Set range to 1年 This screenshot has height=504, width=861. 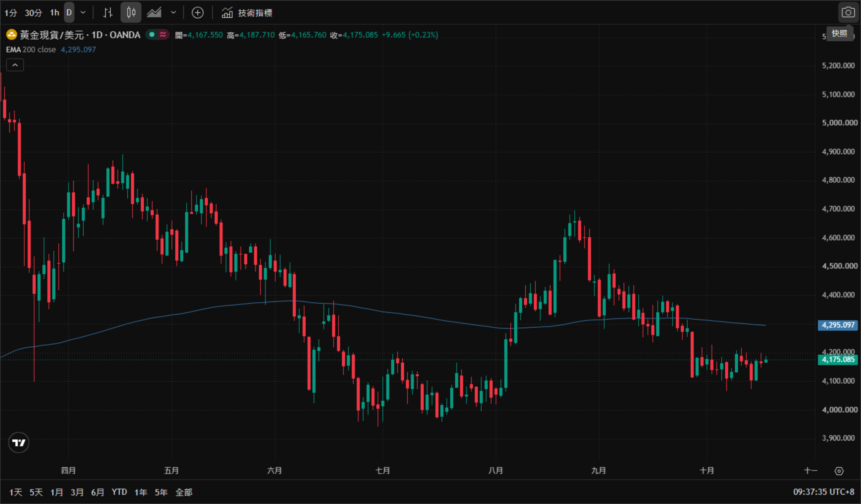(141, 492)
